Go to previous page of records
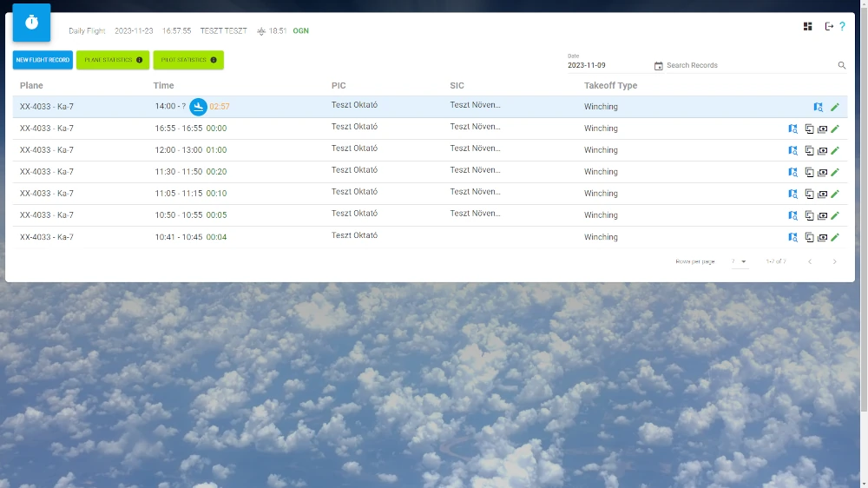Image resolution: width=868 pixels, height=488 pixels. (x=809, y=261)
